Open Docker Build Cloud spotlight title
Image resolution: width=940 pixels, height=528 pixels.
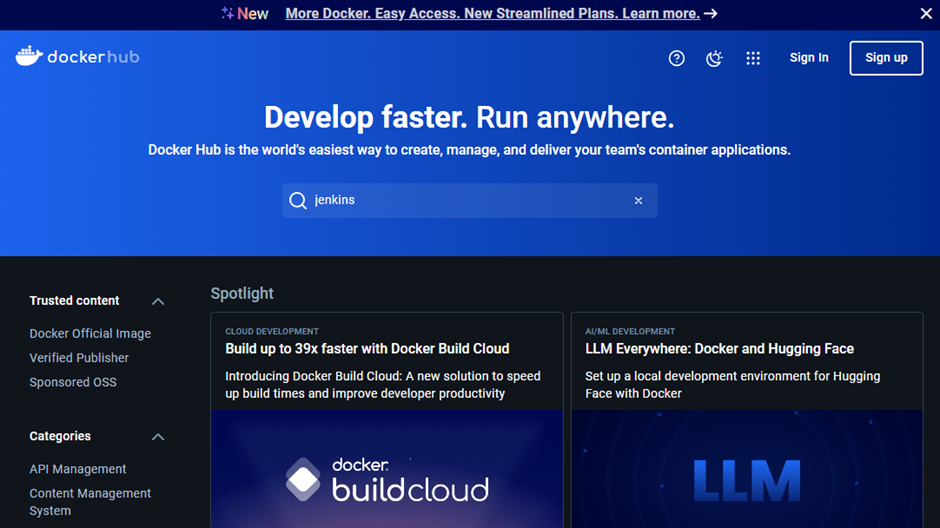[x=367, y=349]
